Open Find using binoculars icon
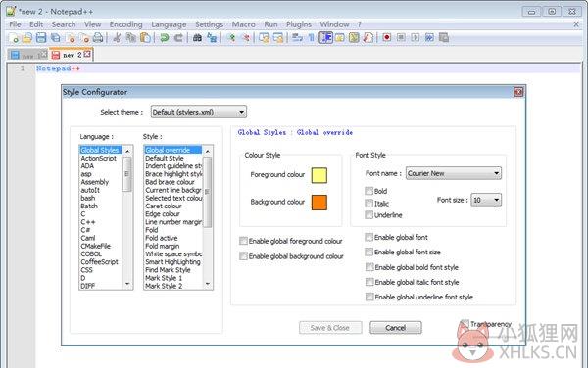The width and height of the screenshot is (588, 368). 197,38
